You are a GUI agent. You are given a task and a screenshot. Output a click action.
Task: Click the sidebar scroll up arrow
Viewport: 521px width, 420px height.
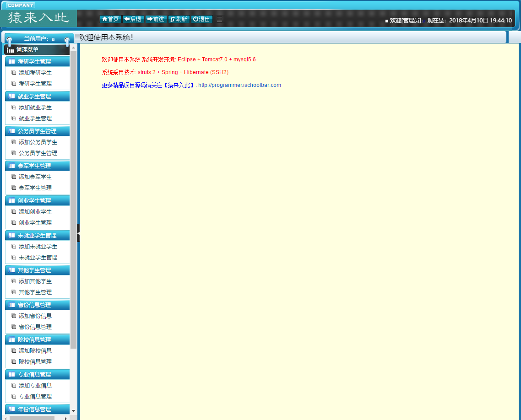(x=73, y=48)
